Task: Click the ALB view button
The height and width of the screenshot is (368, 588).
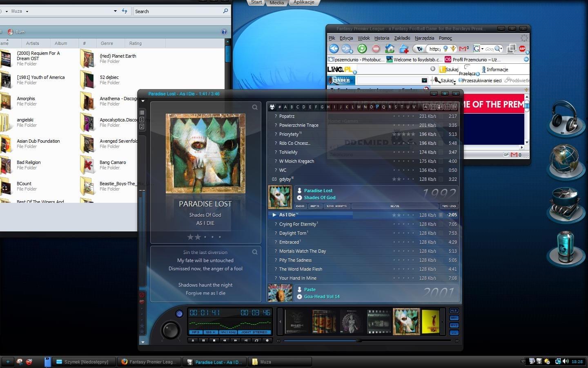Action: (x=454, y=311)
